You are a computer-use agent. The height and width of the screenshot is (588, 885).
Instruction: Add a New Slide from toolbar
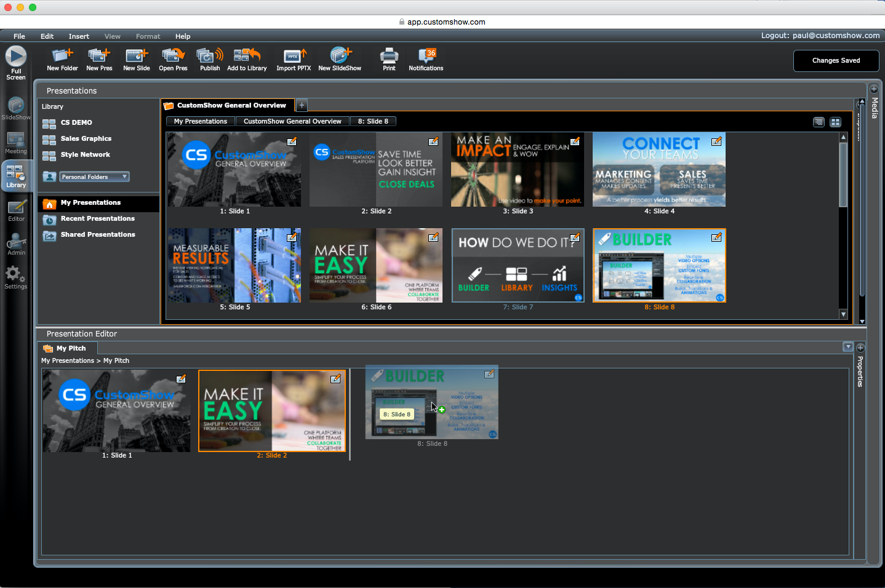(x=137, y=60)
